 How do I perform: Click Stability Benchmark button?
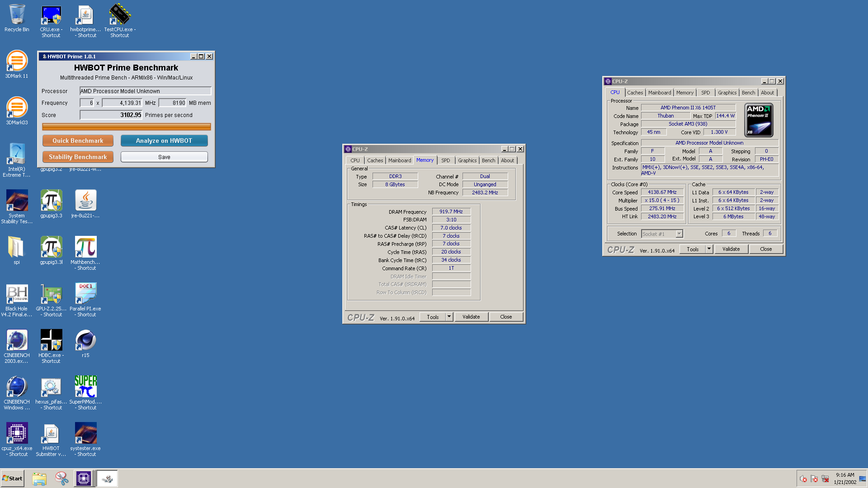[78, 157]
